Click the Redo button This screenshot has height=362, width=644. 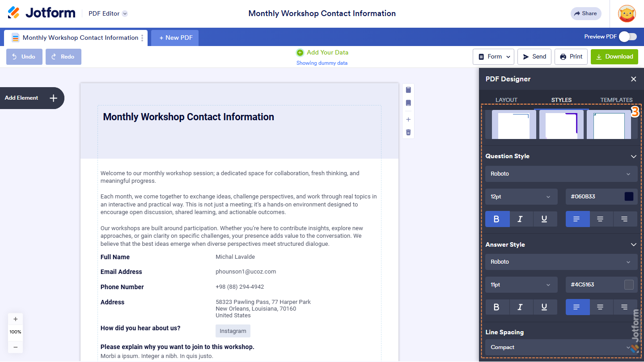click(64, 57)
